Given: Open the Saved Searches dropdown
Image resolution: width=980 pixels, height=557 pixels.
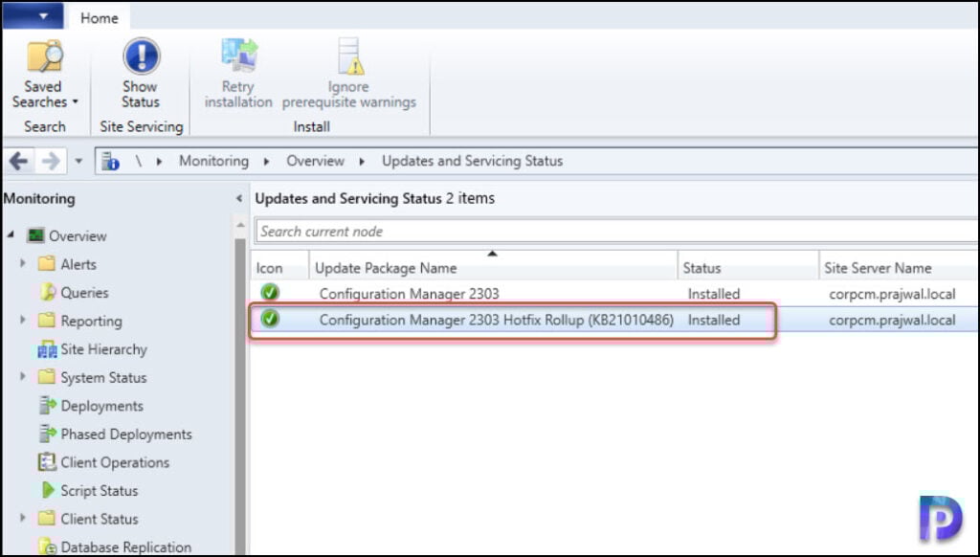Looking at the screenshot, I should click(x=44, y=75).
